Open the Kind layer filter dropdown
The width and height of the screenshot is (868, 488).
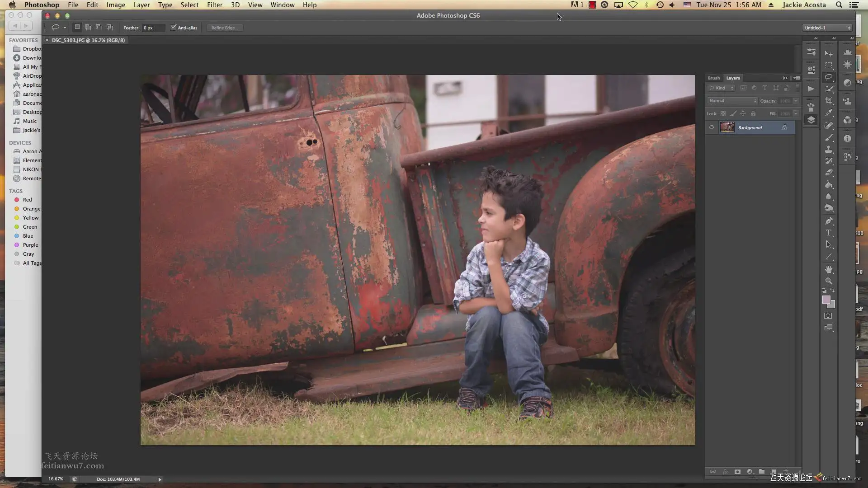click(x=722, y=88)
